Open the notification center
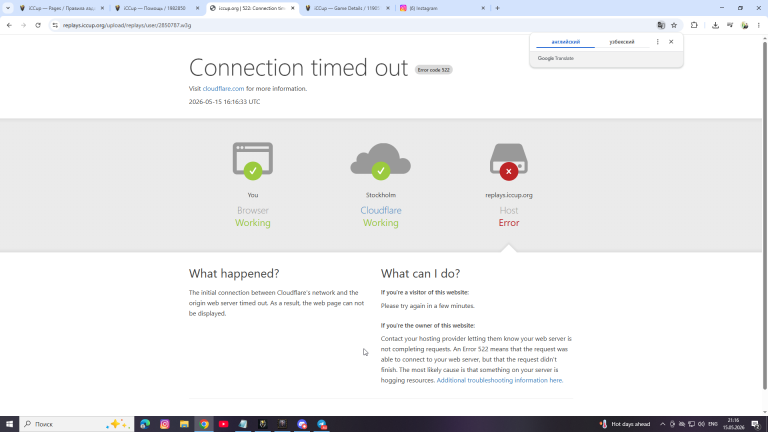Screen dimensions: 768x432 [x=756, y=424]
